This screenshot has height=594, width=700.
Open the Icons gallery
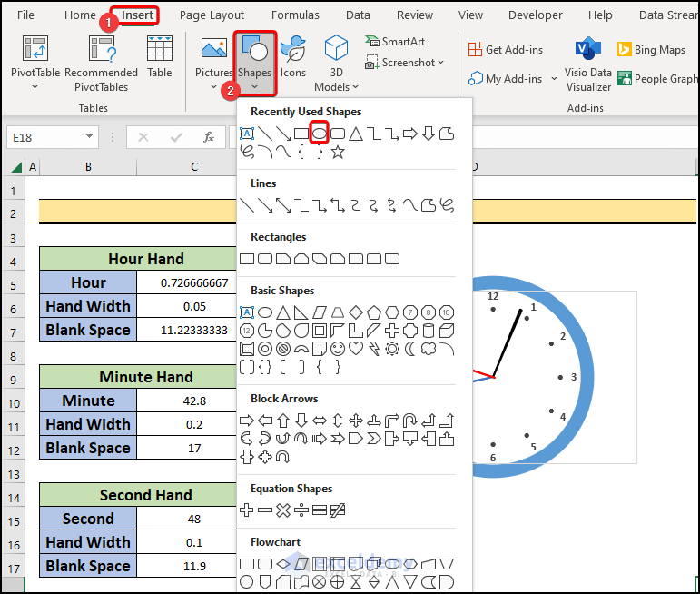coord(293,57)
